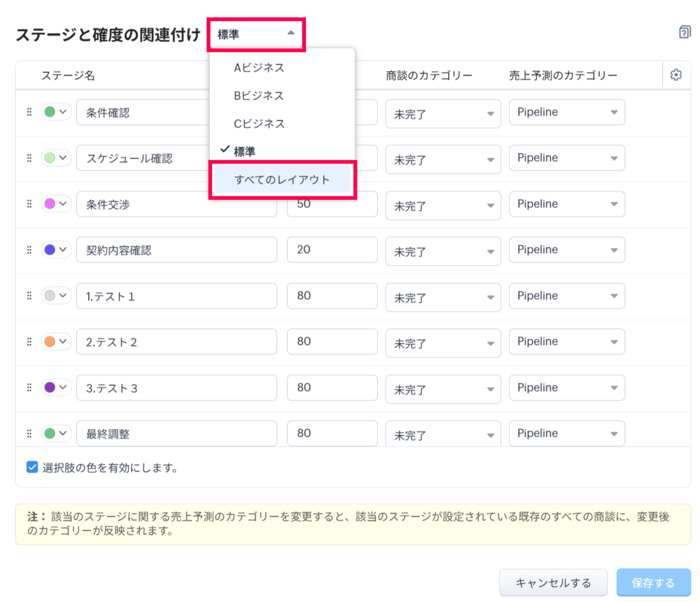Choose すべてのレイアウト from the dropdown menu
700x602 pixels.
[x=282, y=180]
